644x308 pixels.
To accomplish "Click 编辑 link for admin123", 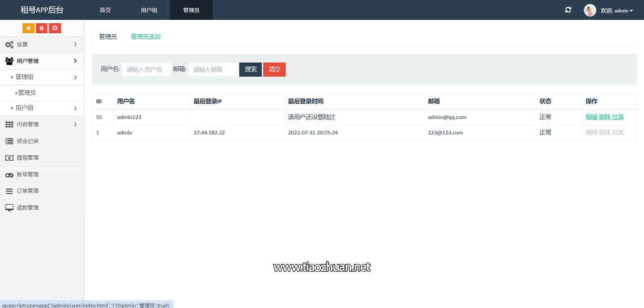I will point(591,117).
